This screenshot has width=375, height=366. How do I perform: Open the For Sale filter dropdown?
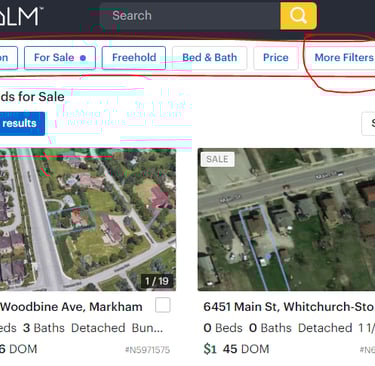(60, 58)
